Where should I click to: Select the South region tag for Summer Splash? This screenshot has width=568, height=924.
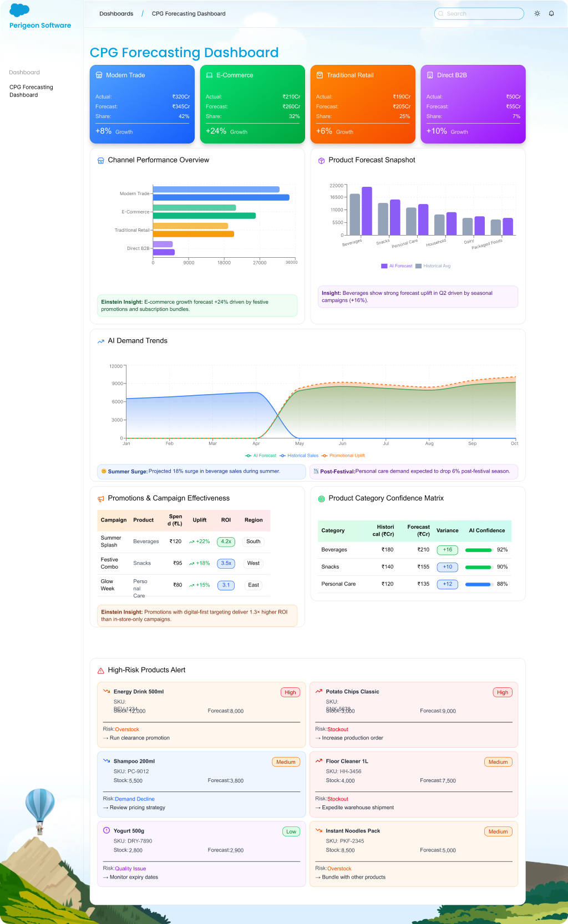pyautogui.click(x=253, y=542)
